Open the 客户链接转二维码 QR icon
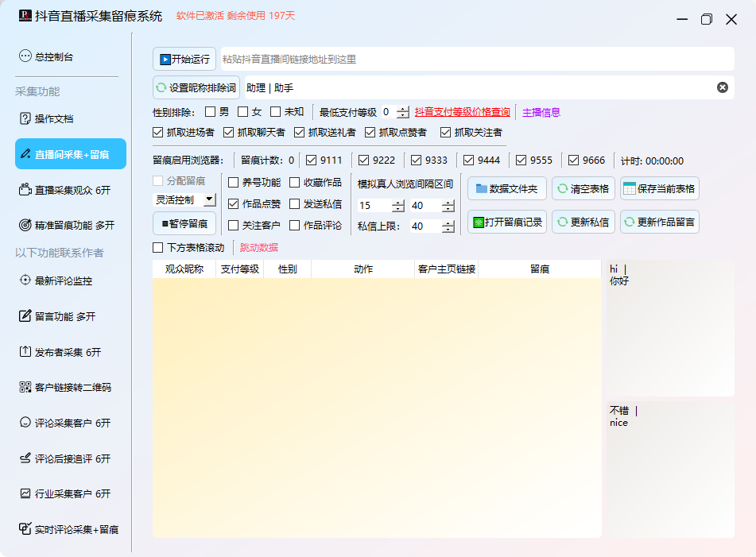The image size is (756, 557). coord(25,387)
